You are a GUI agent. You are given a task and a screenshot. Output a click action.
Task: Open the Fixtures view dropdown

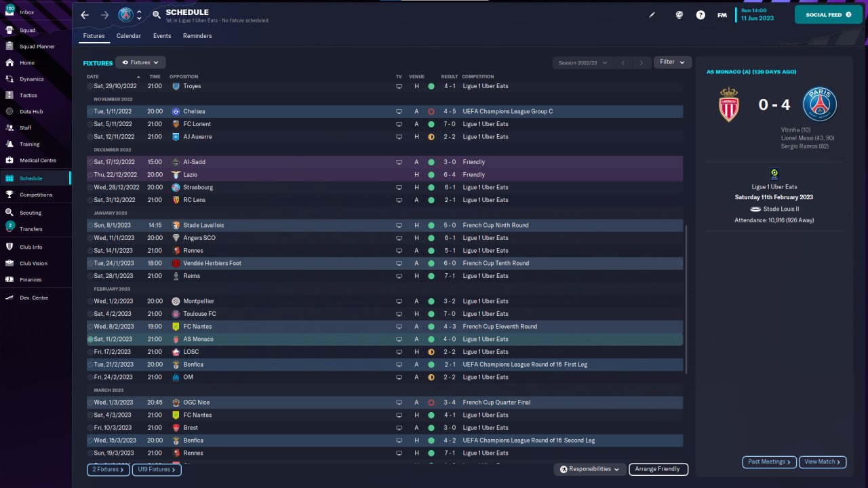(x=140, y=62)
